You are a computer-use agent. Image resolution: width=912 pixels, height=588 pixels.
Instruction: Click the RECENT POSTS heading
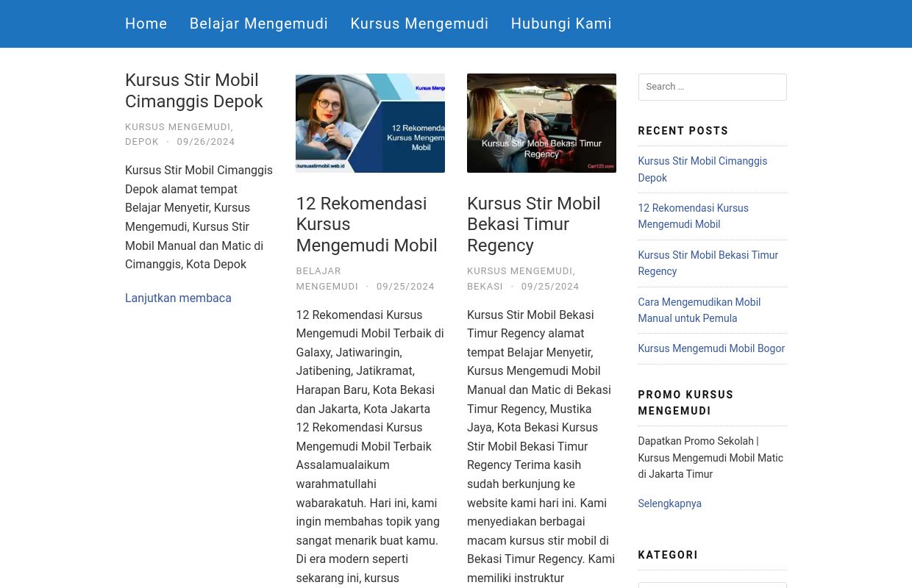(683, 131)
